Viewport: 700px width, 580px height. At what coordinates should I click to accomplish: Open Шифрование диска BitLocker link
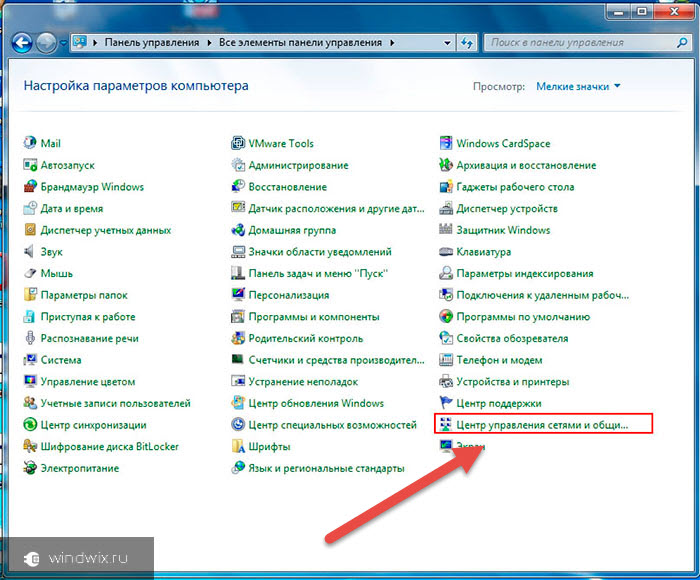point(109,446)
